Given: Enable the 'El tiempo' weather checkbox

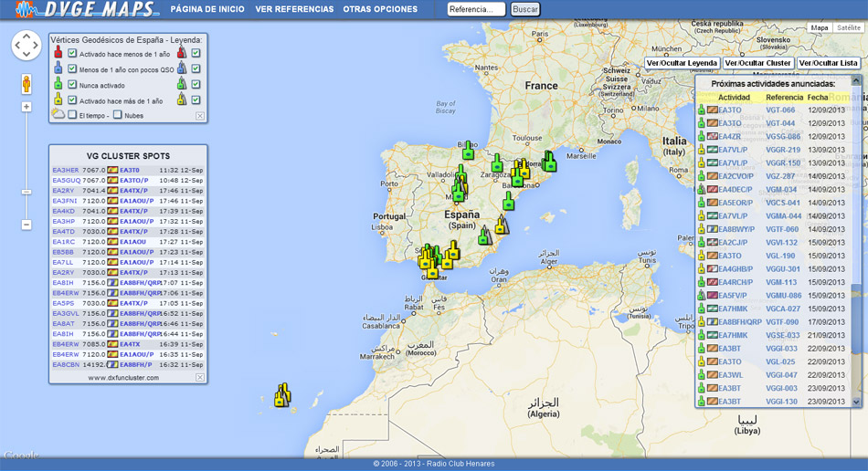Looking at the screenshot, I should click(x=72, y=115).
